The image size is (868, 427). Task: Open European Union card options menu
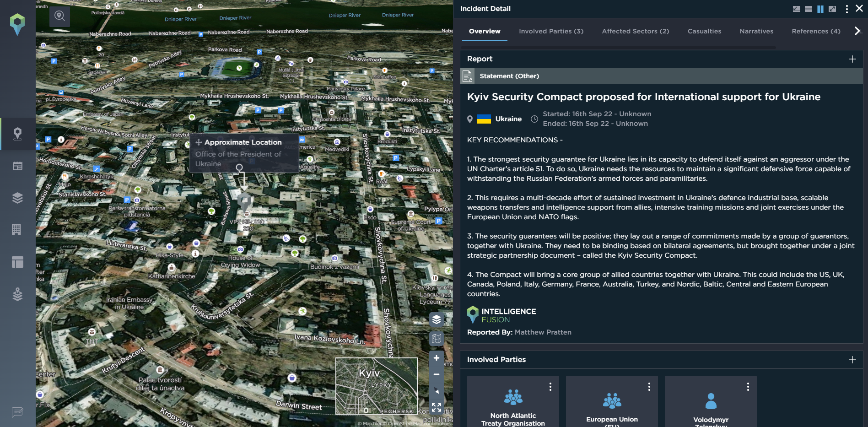[649, 387]
